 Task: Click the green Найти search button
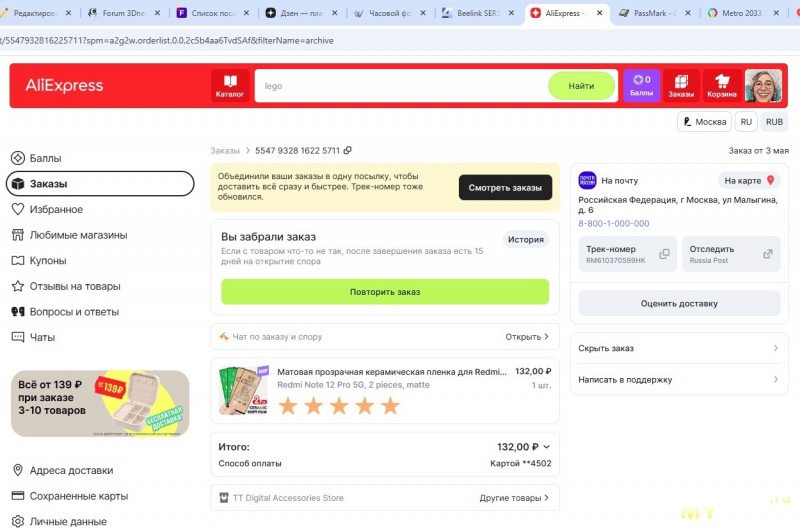[581, 86]
